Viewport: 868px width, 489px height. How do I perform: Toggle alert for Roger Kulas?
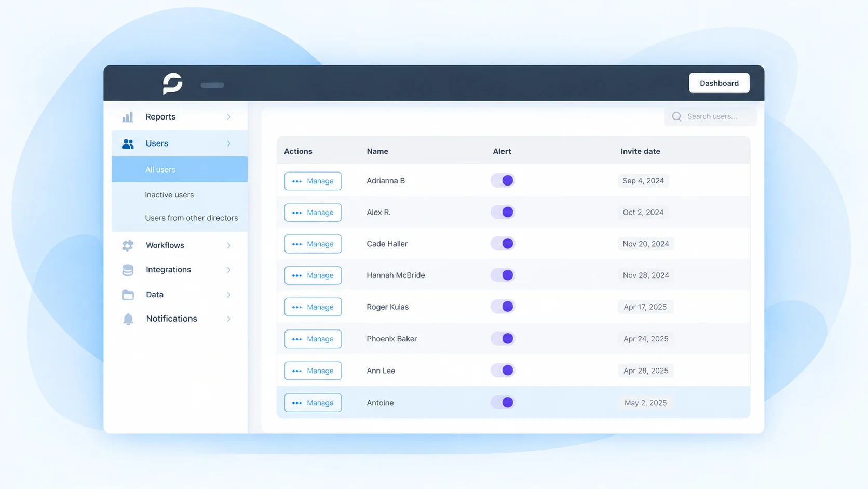coord(503,307)
